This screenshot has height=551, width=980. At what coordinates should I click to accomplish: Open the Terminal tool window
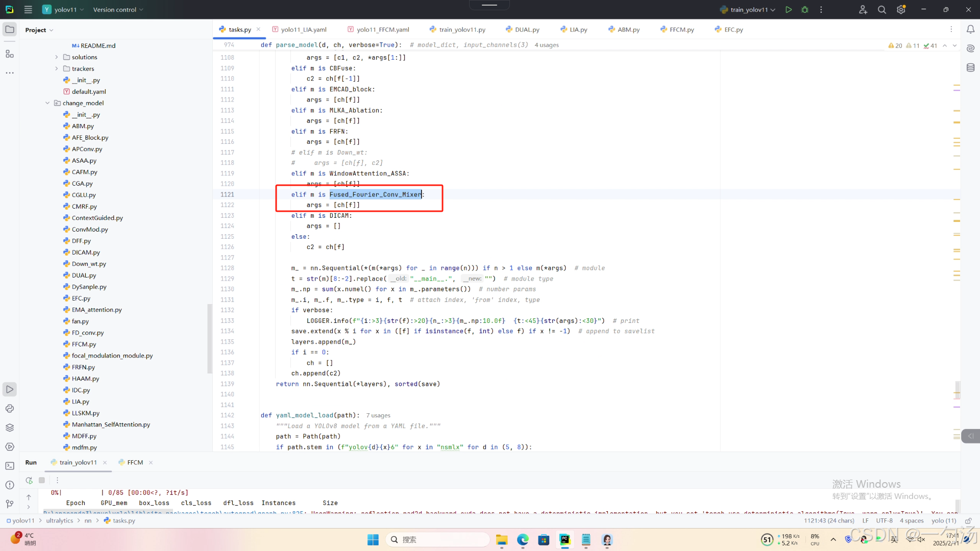10,466
